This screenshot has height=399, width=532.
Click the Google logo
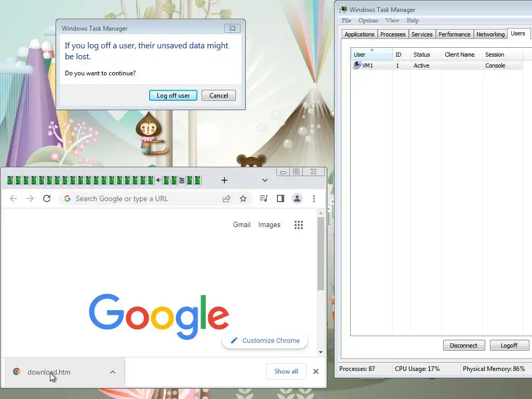click(159, 316)
